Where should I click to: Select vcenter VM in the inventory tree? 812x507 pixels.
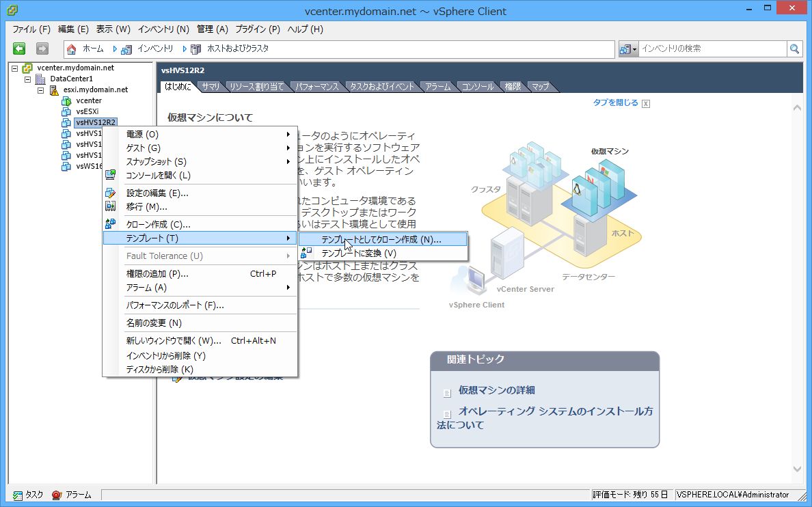pyautogui.click(x=89, y=100)
